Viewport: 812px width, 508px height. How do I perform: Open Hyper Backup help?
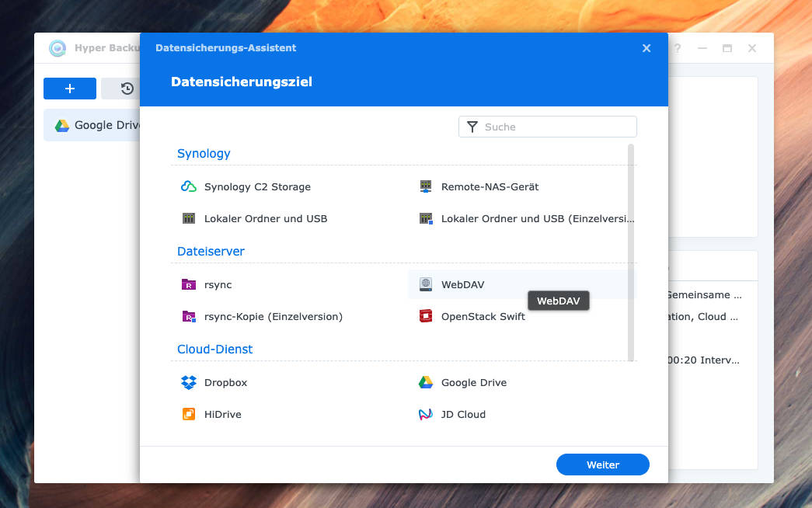point(678,47)
